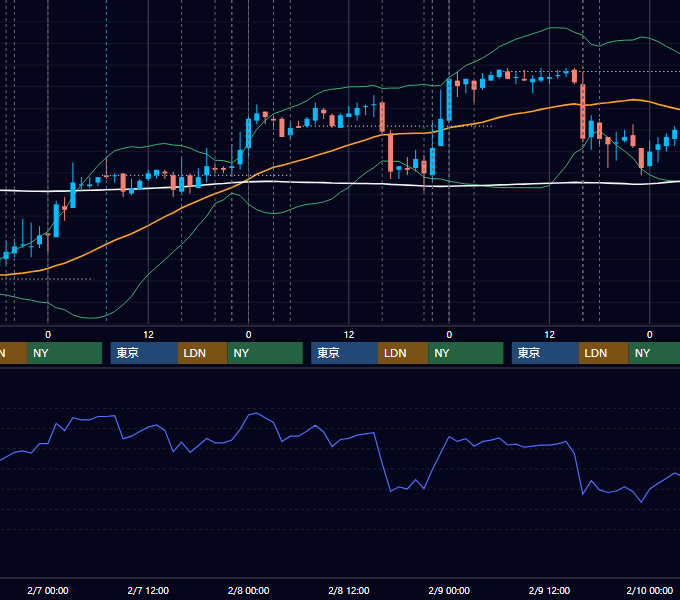Select the 2/8 東京 session block
The image size is (680, 600).
pos(345,353)
